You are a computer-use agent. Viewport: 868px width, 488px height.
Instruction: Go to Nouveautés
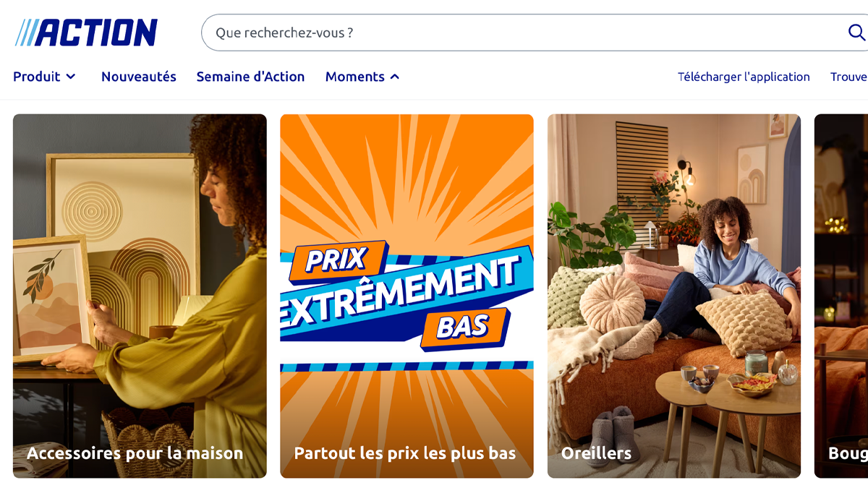(139, 77)
